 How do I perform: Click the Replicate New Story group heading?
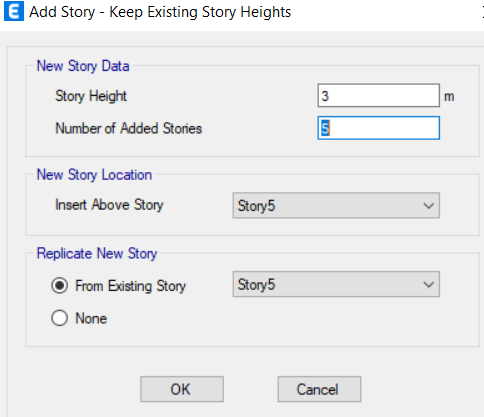click(97, 254)
